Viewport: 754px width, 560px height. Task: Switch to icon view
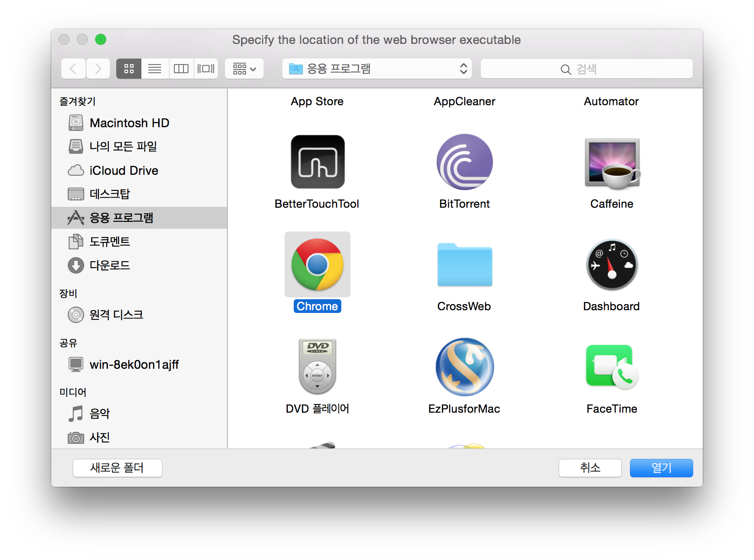(129, 69)
